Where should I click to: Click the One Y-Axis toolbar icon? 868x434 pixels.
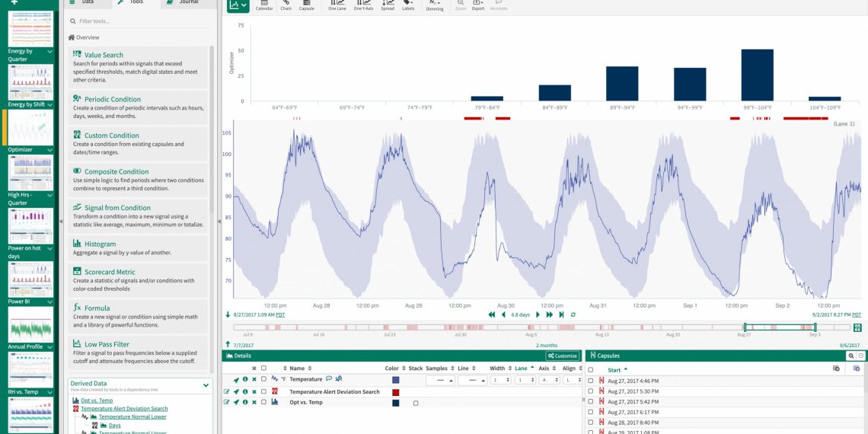(x=362, y=5)
